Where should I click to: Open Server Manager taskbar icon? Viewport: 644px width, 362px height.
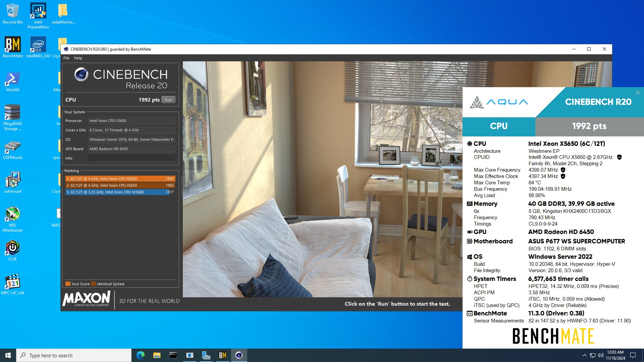(x=206, y=355)
